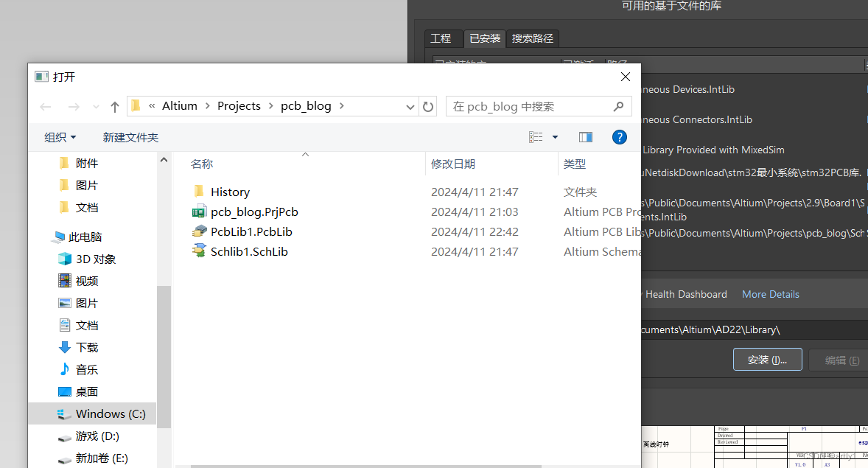Select the pcb_blog.PrjPcb file
The image size is (868, 468).
click(254, 212)
